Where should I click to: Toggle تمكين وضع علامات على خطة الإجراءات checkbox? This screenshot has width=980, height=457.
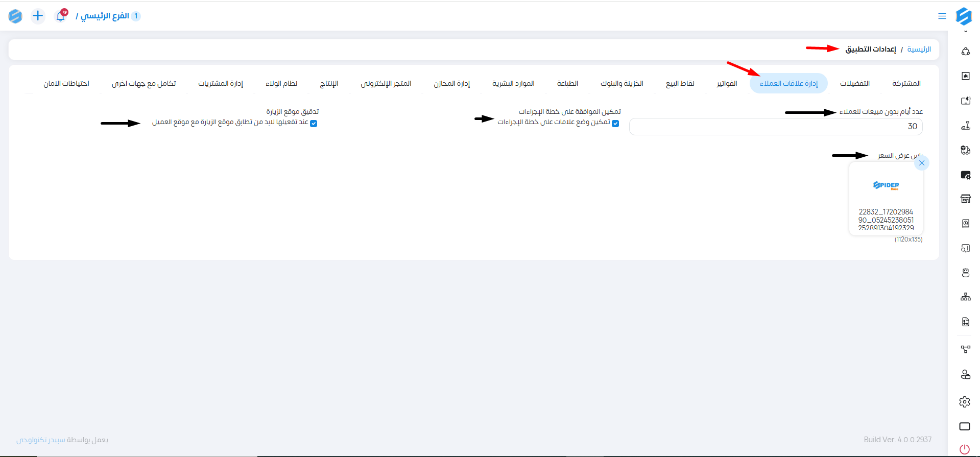coord(615,124)
